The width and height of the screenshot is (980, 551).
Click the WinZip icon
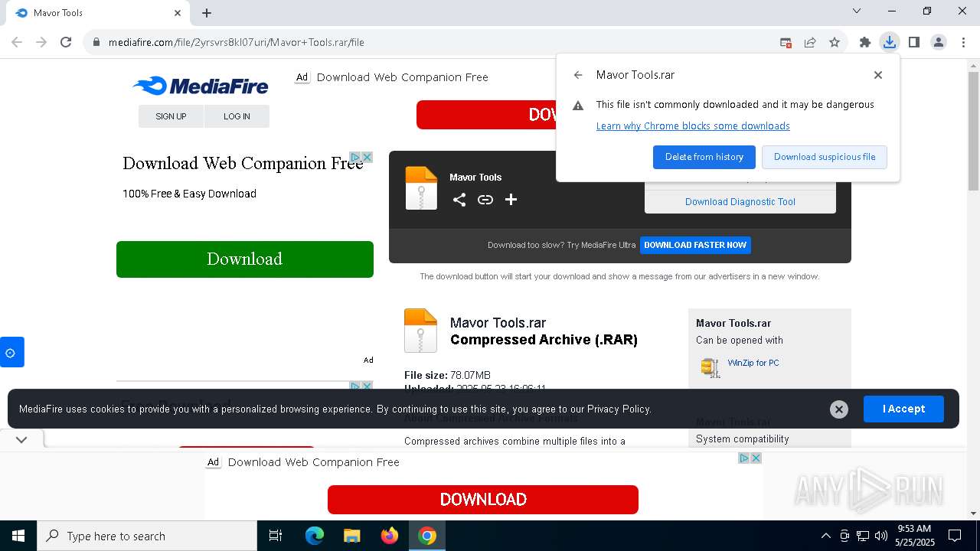click(x=710, y=367)
